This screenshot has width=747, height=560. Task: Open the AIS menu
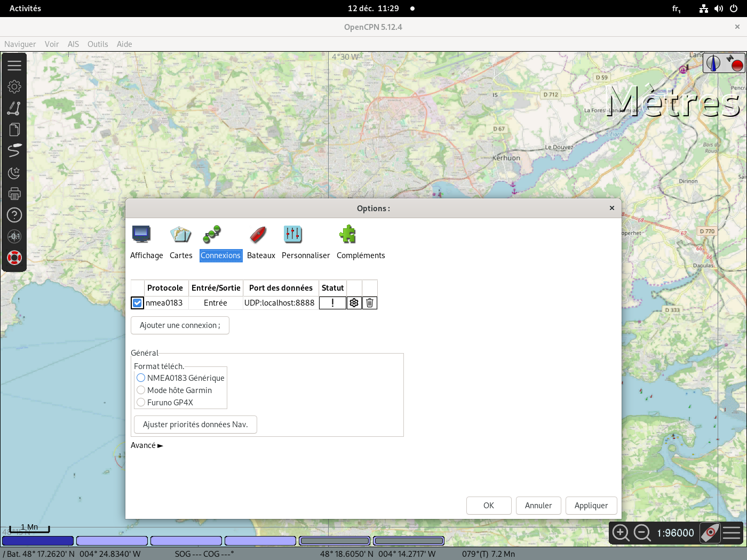tap(73, 44)
